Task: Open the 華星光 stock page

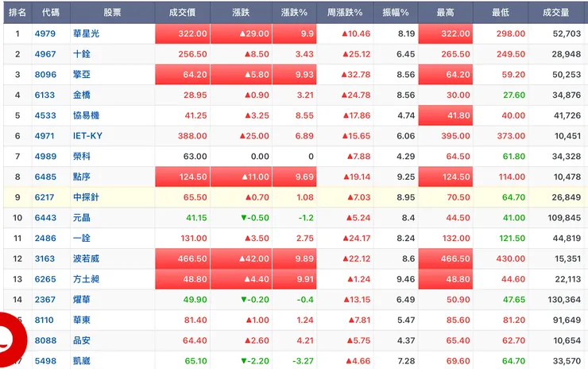Action: tap(87, 33)
